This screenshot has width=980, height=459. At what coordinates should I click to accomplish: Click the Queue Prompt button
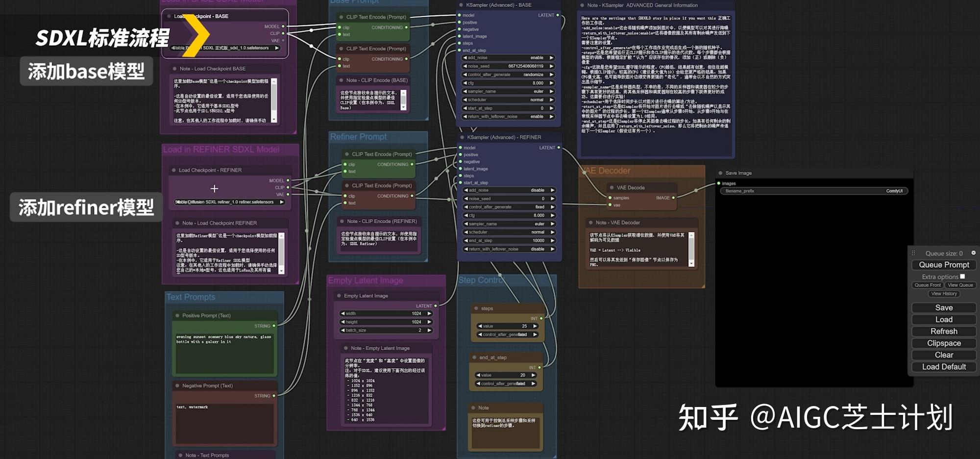(x=943, y=265)
